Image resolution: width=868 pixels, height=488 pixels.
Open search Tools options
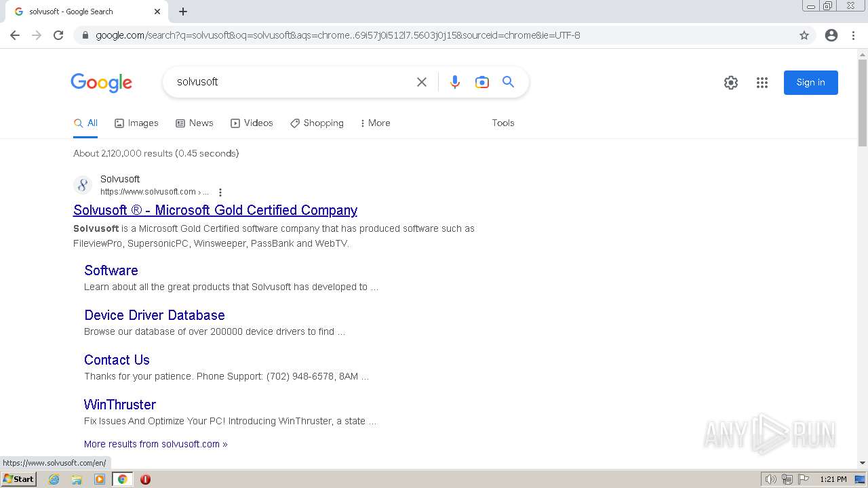pos(503,123)
